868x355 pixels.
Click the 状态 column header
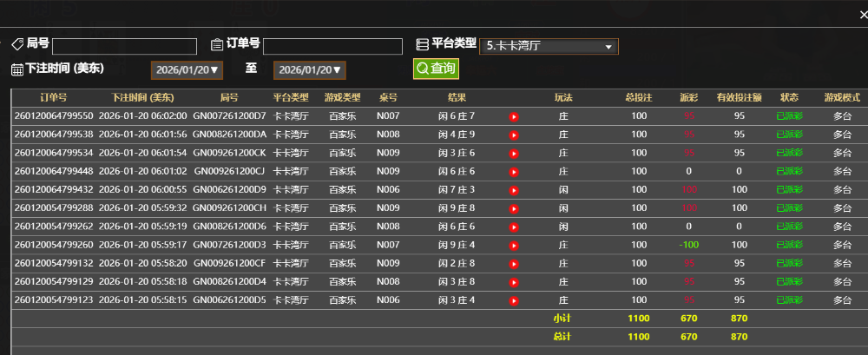click(x=789, y=97)
